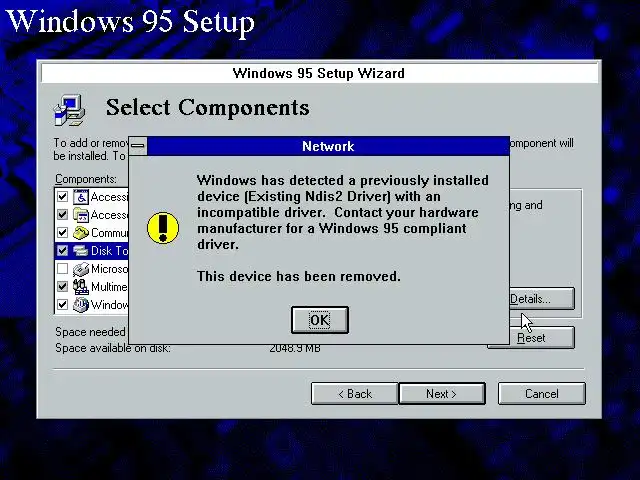
Task: Click the 'Space needed' label
Action: click(90, 332)
